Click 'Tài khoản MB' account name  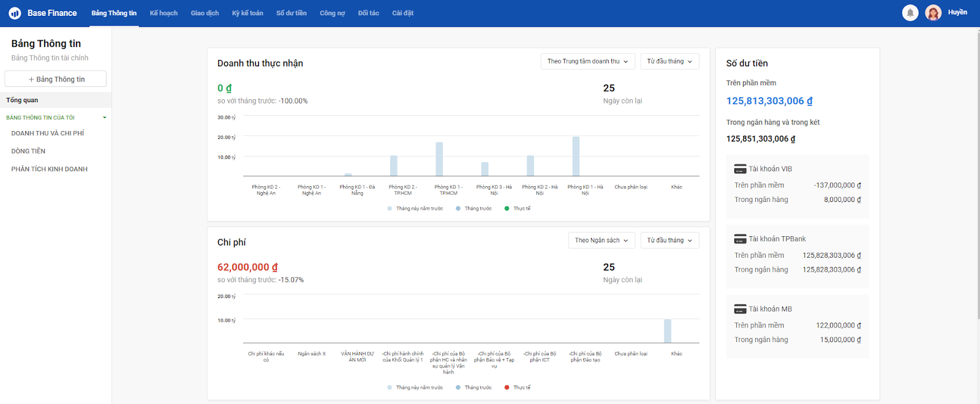click(x=770, y=309)
